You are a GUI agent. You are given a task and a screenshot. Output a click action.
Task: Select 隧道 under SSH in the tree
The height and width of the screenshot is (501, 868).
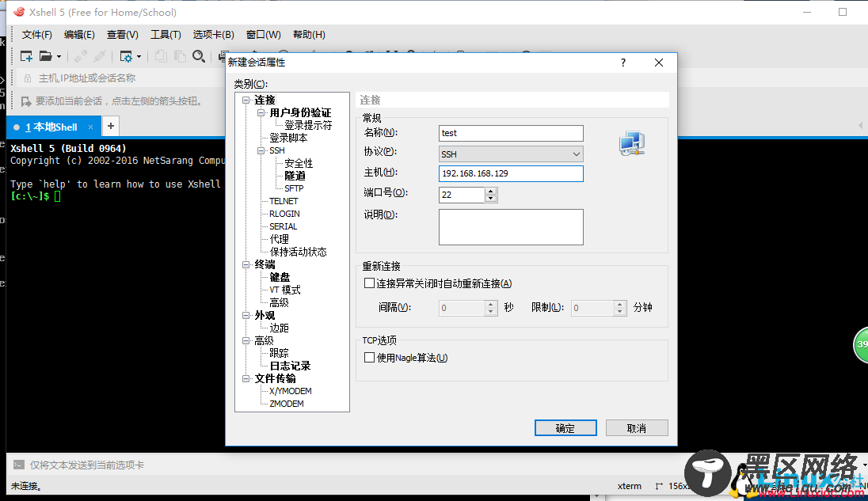(295, 176)
